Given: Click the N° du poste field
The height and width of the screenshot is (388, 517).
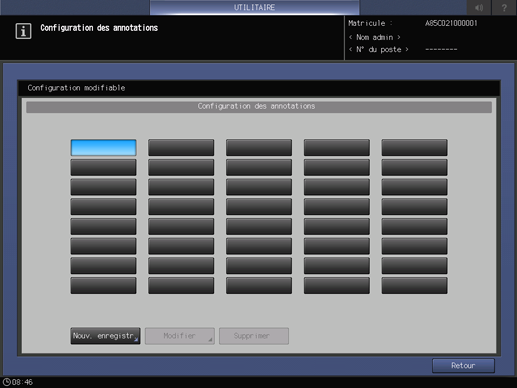Looking at the screenshot, I should (378, 50).
